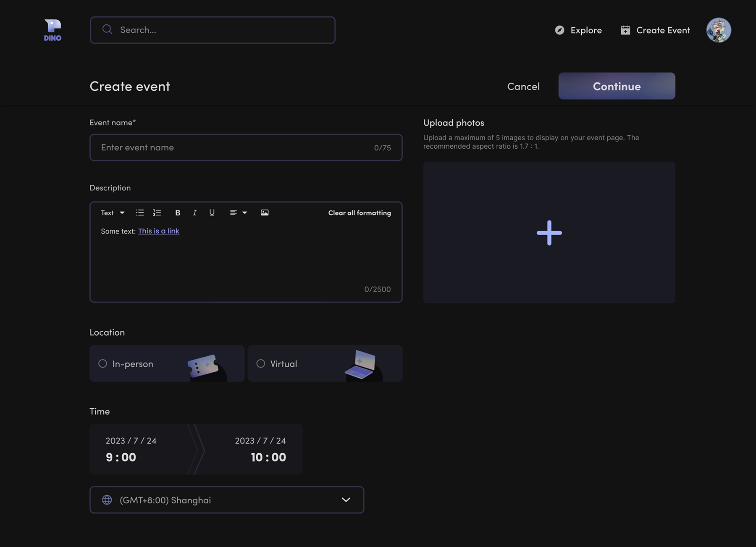Insert a bulleted list in description
Screen dimensions: 756x547
tap(140, 213)
